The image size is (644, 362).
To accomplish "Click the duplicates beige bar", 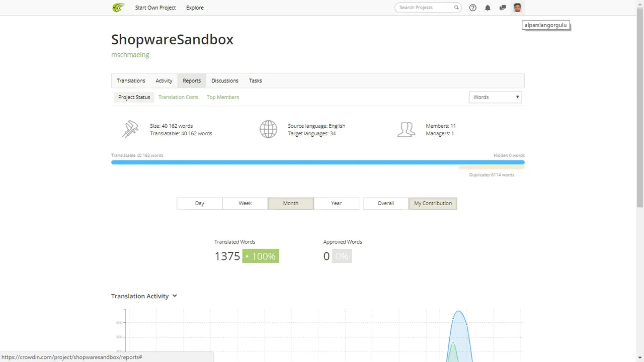I will 492,167.
